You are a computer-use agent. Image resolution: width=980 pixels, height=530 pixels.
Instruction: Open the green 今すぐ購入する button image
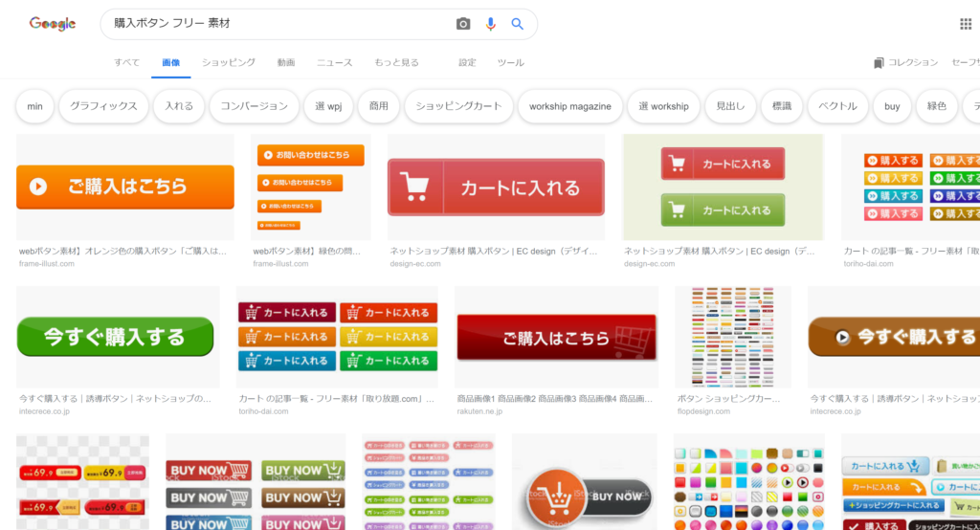tap(115, 337)
